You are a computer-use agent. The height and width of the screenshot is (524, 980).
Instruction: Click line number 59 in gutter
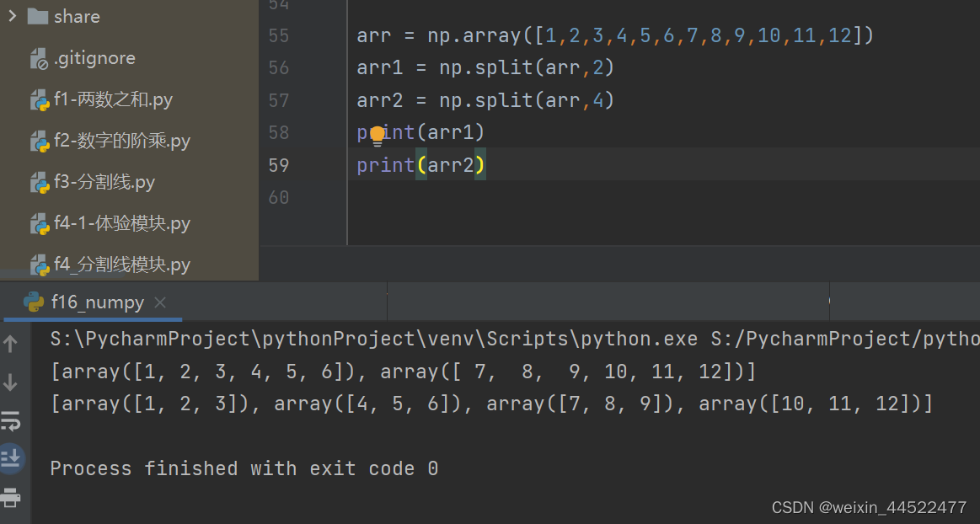pyautogui.click(x=279, y=165)
